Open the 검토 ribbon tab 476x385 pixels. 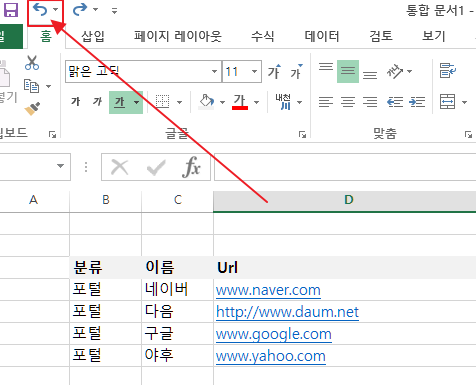(381, 36)
